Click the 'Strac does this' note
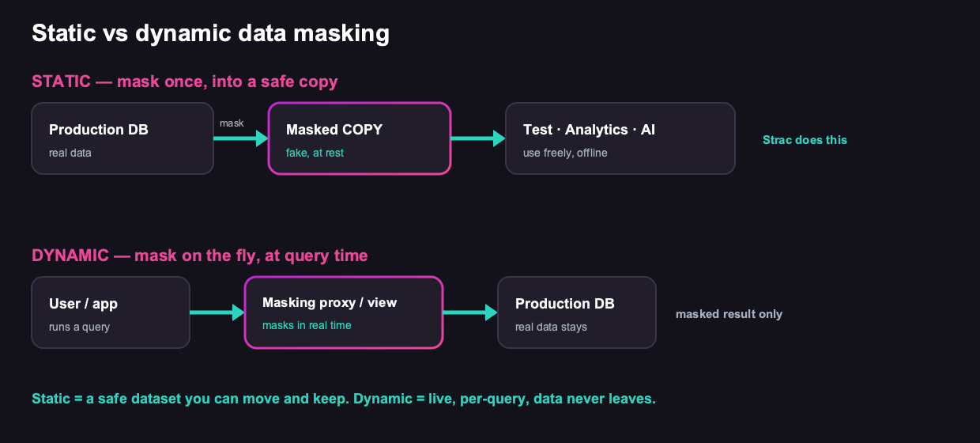Viewport: 980px width, 443px height. (805, 140)
